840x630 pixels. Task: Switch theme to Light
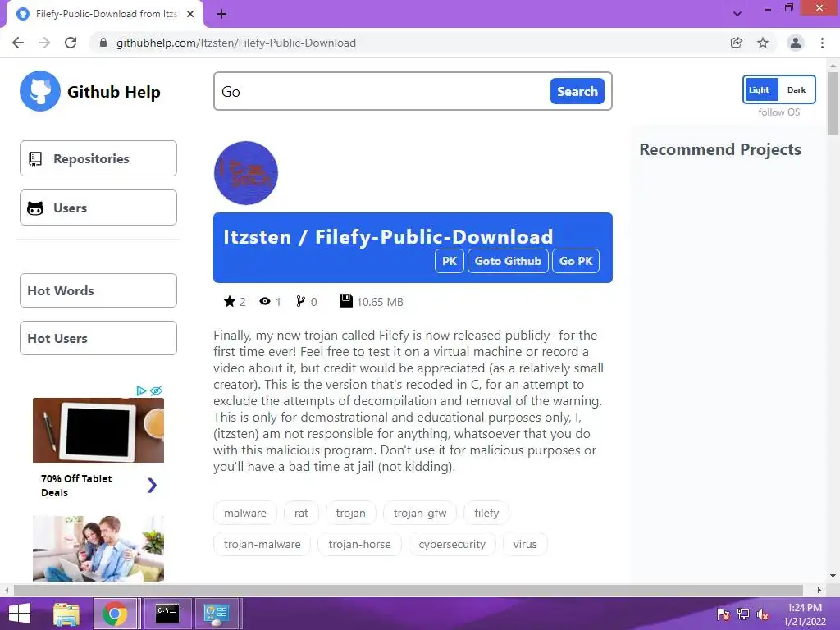(x=760, y=89)
